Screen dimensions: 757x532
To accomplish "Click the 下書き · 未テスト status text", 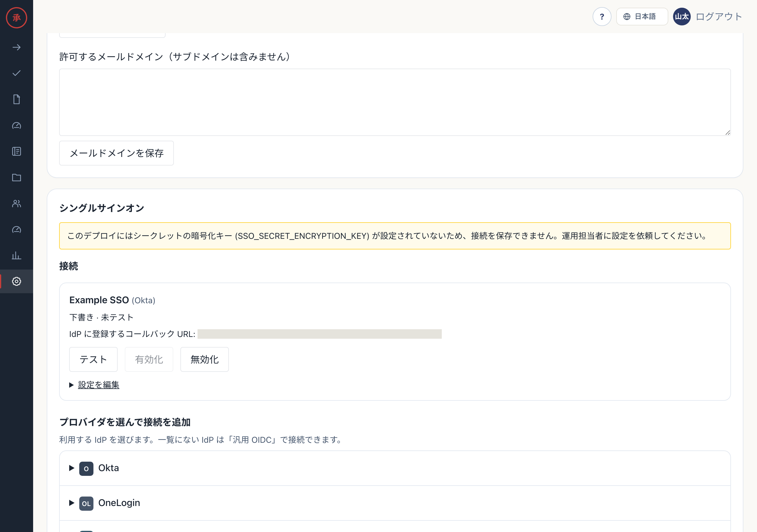I will tap(101, 317).
